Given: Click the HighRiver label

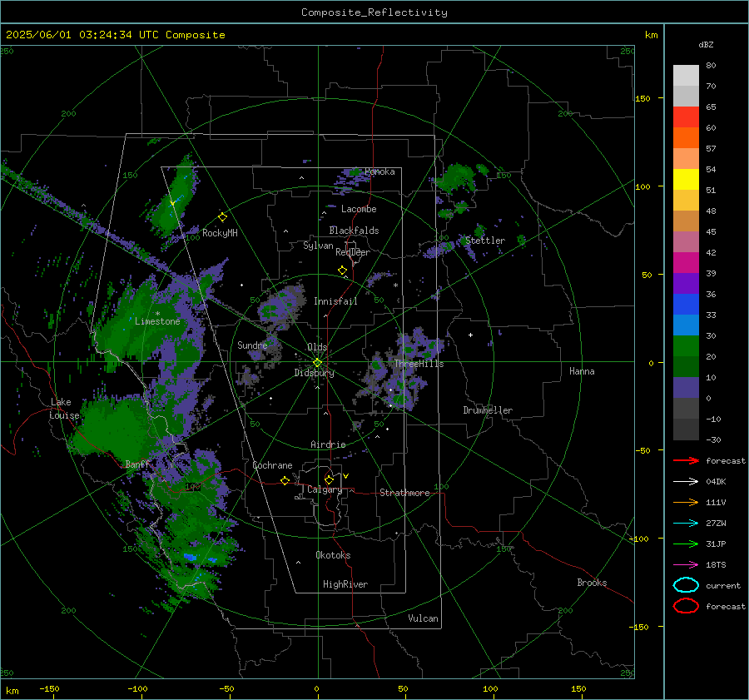Looking at the screenshot, I should [x=345, y=584].
